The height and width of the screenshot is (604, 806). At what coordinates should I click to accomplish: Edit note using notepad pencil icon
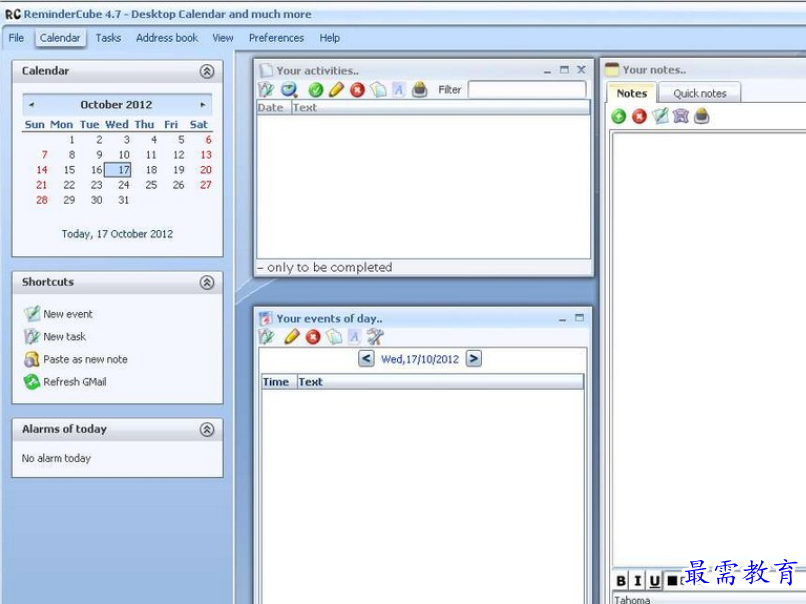pos(660,116)
